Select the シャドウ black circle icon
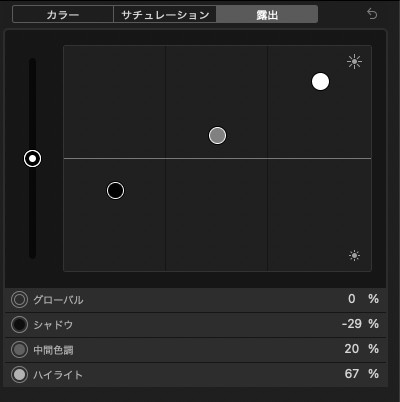Screen dimensions: 400x402 19,324
